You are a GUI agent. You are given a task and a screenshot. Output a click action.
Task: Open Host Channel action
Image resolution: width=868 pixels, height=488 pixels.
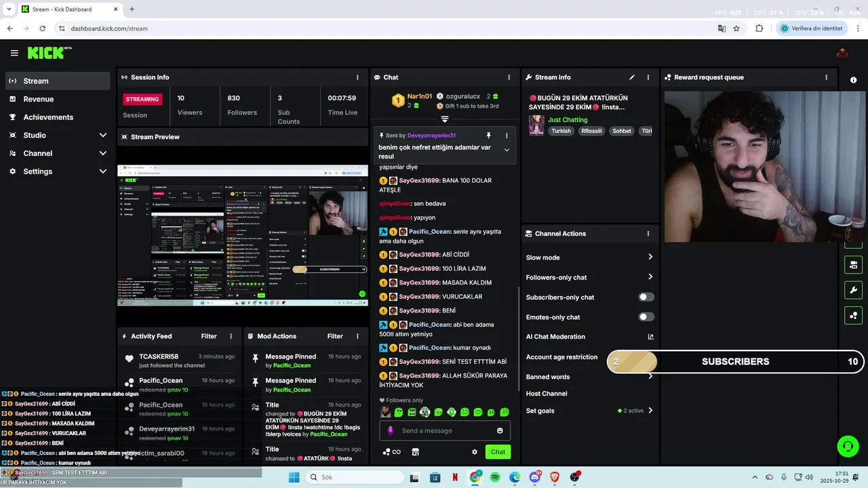tap(547, 394)
